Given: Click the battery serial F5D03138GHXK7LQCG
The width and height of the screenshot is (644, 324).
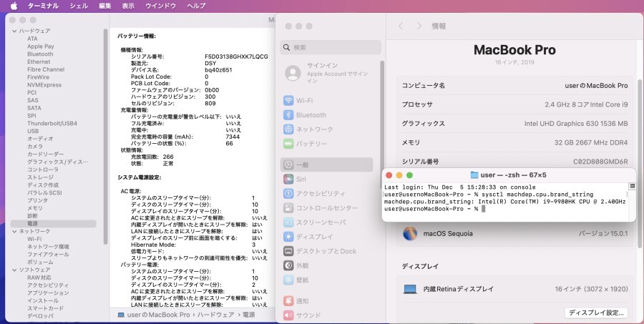Looking at the screenshot, I should tap(236, 57).
